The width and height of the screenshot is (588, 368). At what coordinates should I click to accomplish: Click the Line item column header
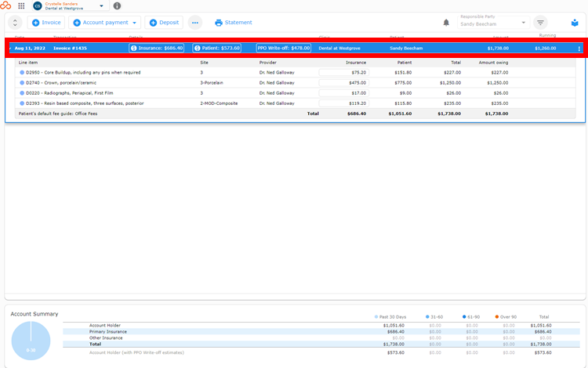pos(28,63)
